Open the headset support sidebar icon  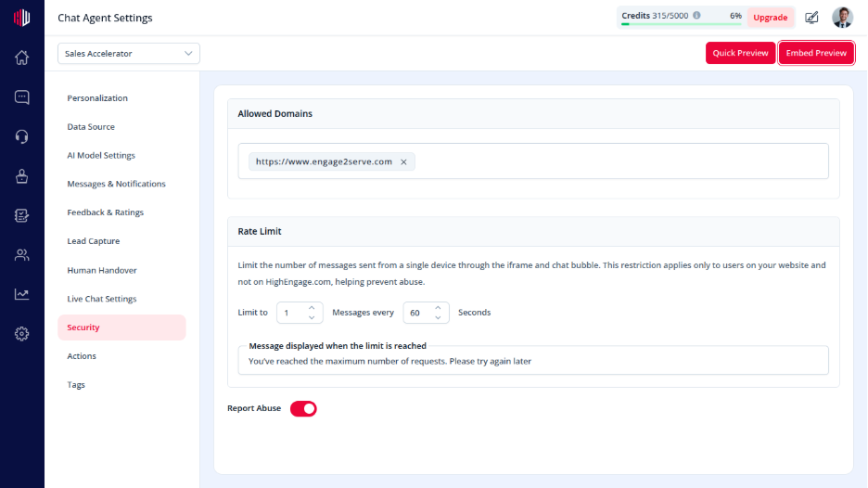21,136
